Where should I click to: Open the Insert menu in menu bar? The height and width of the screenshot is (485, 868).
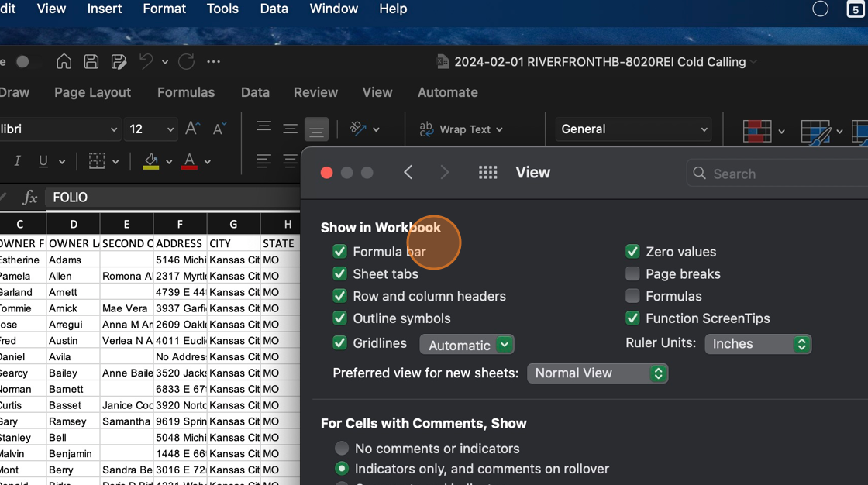point(105,9)
